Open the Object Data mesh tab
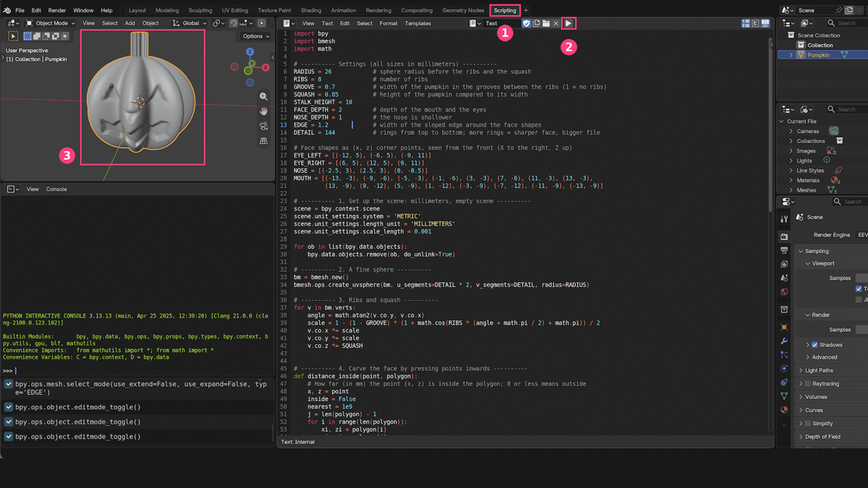 click(x=784, y=395)
